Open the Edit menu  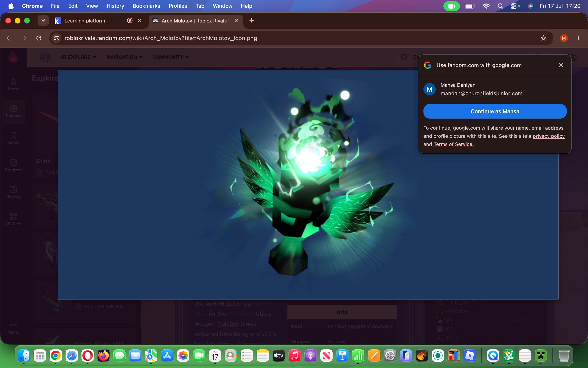[x=73, y=6]
